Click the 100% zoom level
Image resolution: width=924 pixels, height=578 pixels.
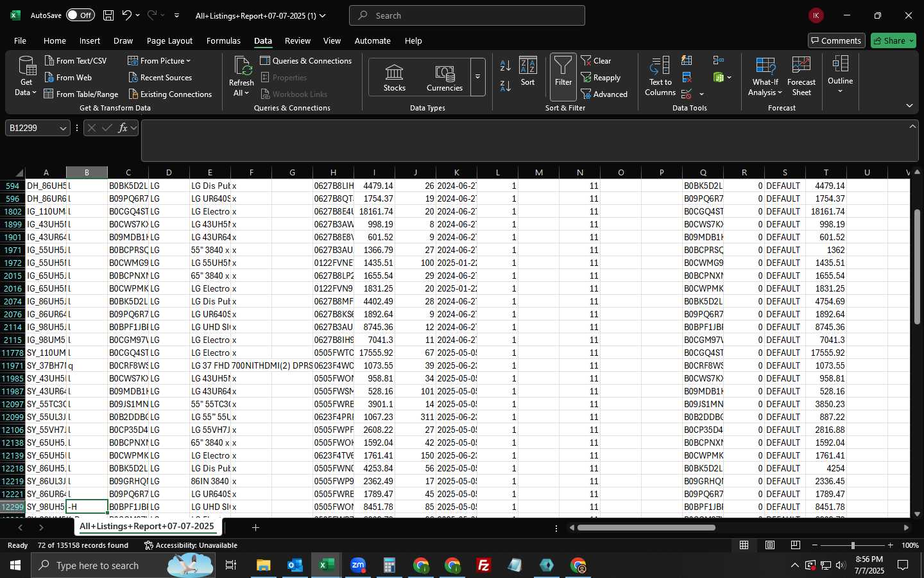pos(910,545)
